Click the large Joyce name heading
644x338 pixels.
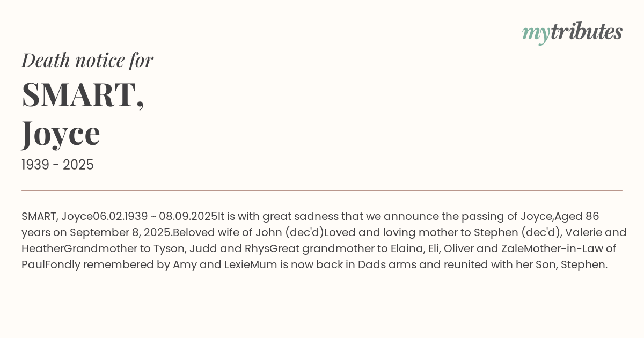click(61, 133)
